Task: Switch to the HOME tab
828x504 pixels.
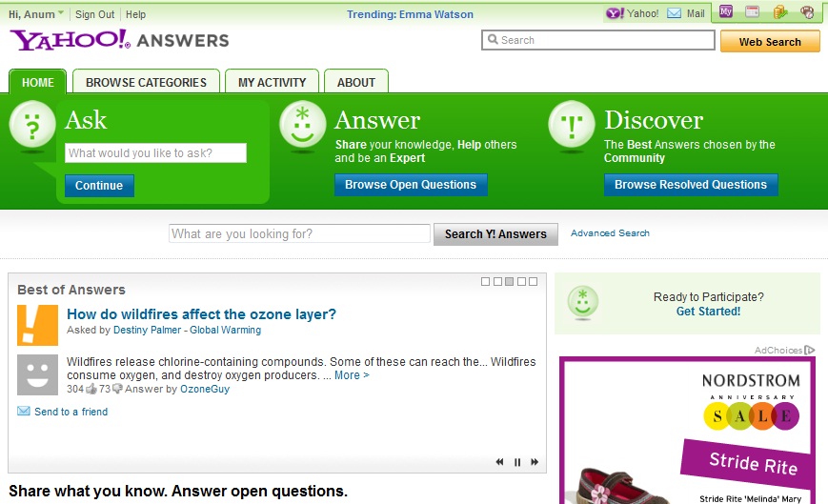Action: [38, 82]
